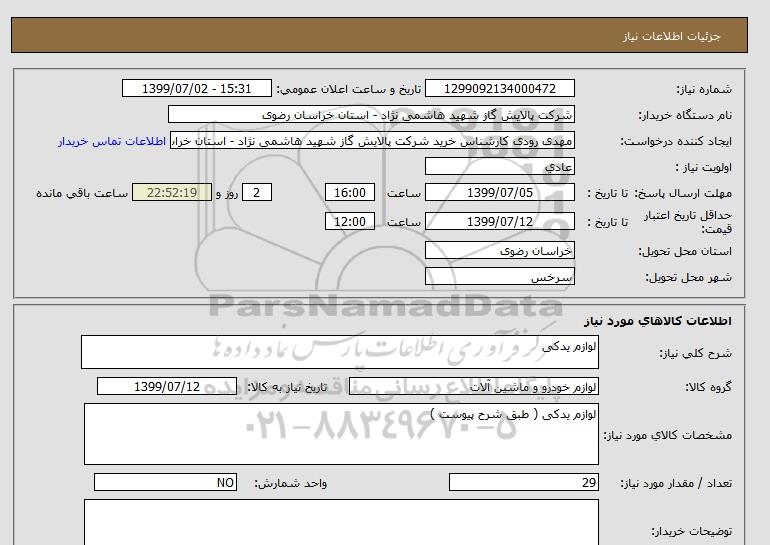Select delivery province field خراسان رضوی
The width and height of the screenshot is (770, 545).
point(500,250)
